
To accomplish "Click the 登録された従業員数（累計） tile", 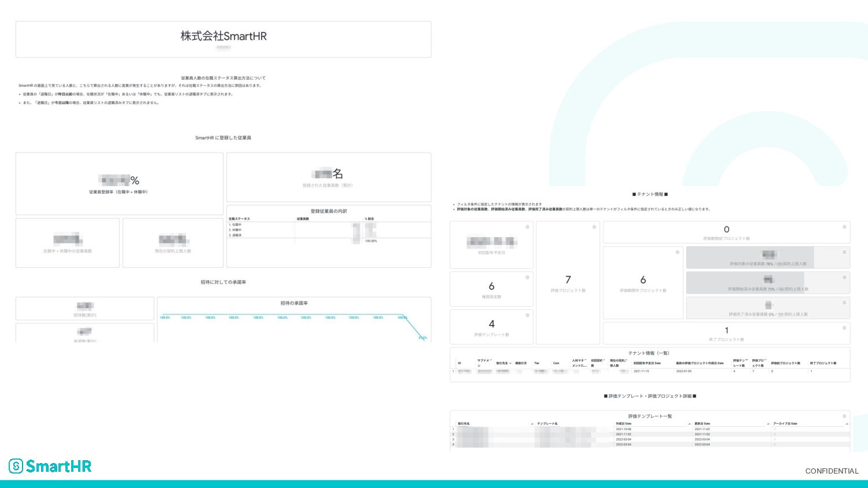I will click(x=329, y=177).
